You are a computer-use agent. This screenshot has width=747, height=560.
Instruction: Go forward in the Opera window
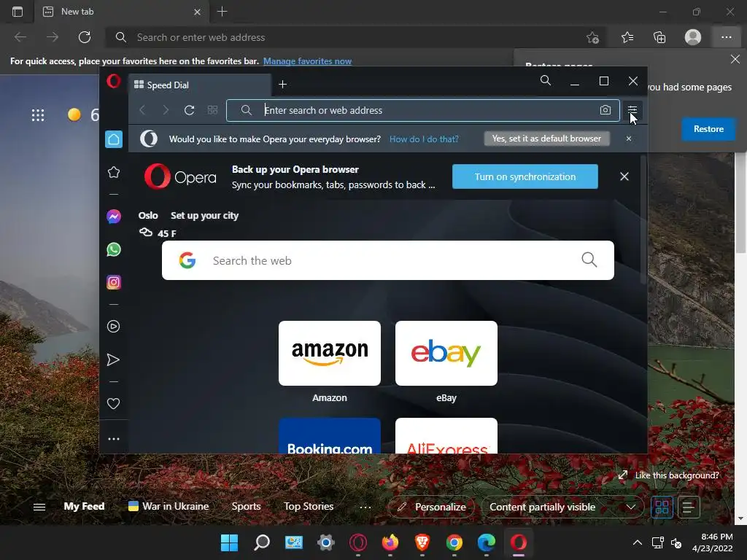point(166,110)
